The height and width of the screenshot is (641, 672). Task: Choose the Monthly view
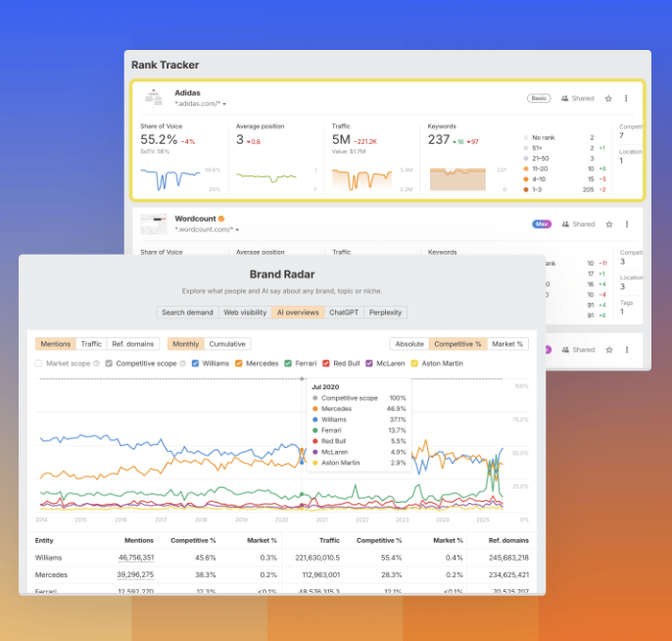click(185, 344)
